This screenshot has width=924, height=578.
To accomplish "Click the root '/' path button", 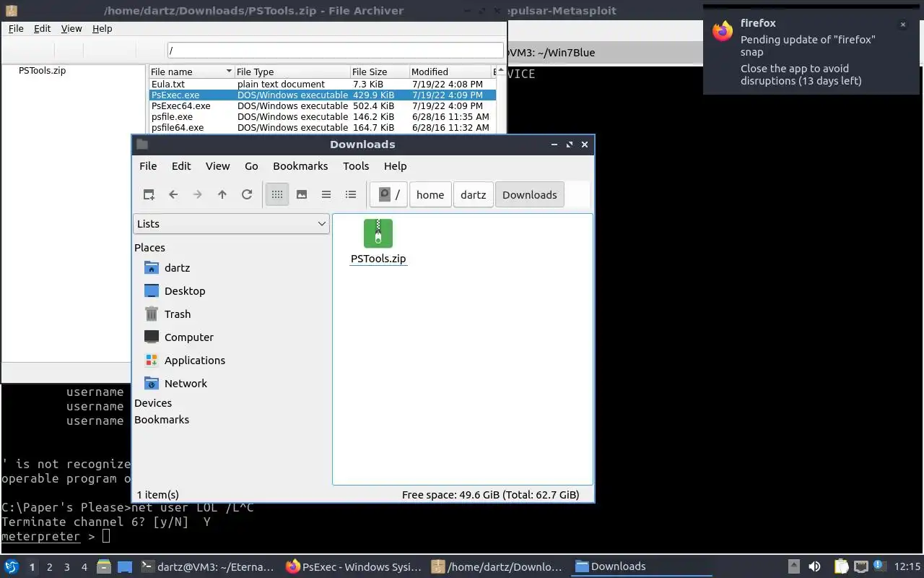I will (389, 194).
